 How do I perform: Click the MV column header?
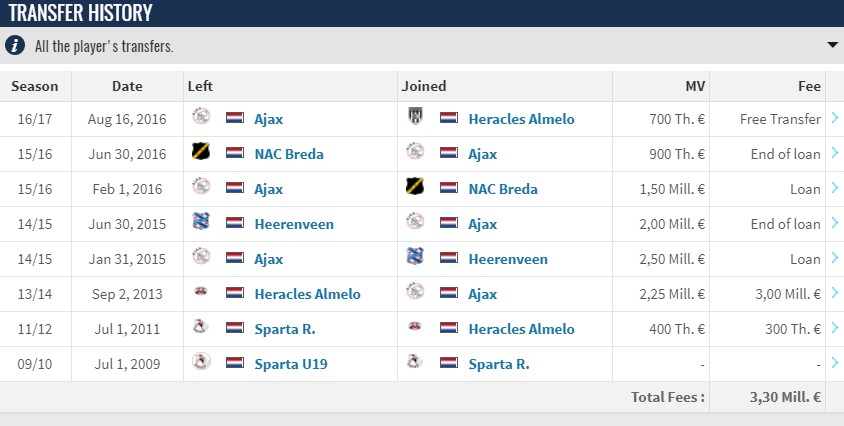pyautogui.click(x=695, y=86)
